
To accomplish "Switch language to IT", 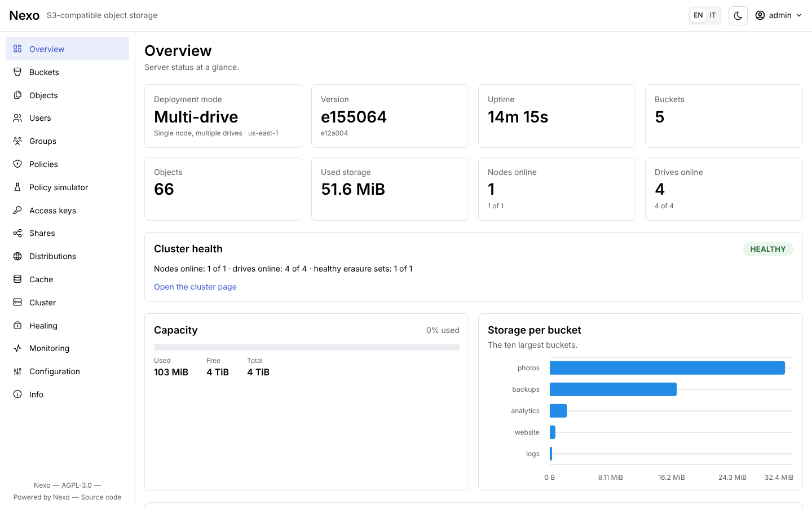I will point(713,15).
